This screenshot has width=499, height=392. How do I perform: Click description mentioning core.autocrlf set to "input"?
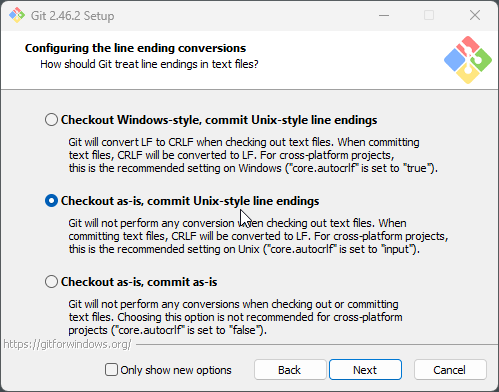coord(258,236)
